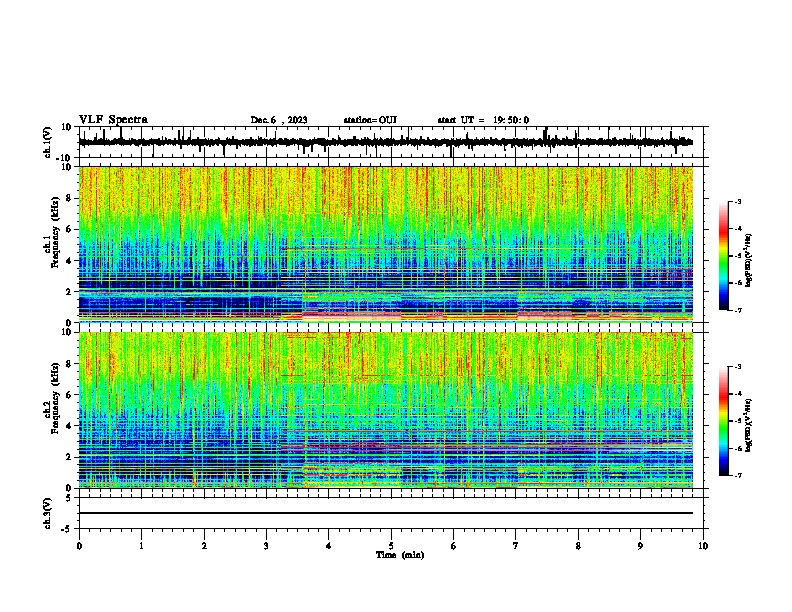Viewport: 792px width, 612px height.
Task: Click time axis tick label "10"
Action: tap(703, 546)
